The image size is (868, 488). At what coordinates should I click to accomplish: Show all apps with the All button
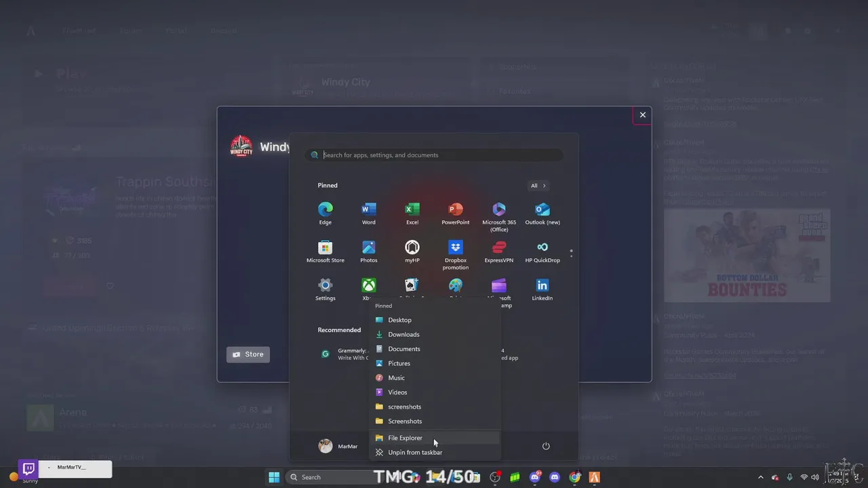click(x=538, y=186)
